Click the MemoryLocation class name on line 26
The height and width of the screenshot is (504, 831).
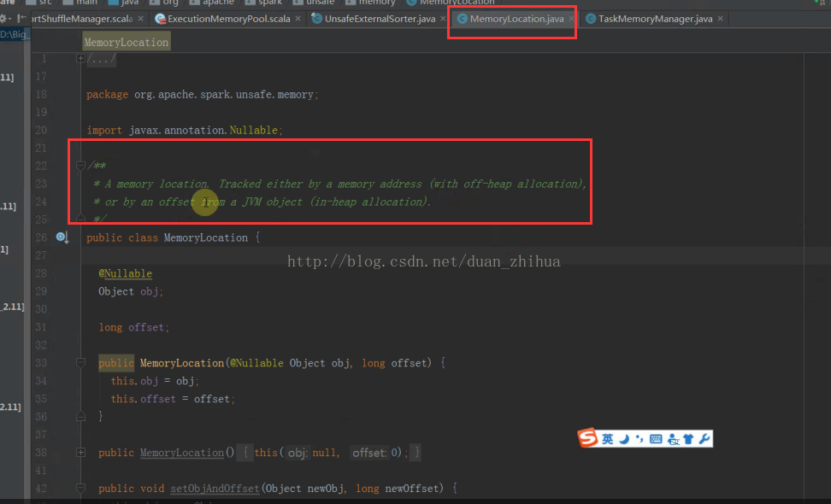(x=206, y=237)
